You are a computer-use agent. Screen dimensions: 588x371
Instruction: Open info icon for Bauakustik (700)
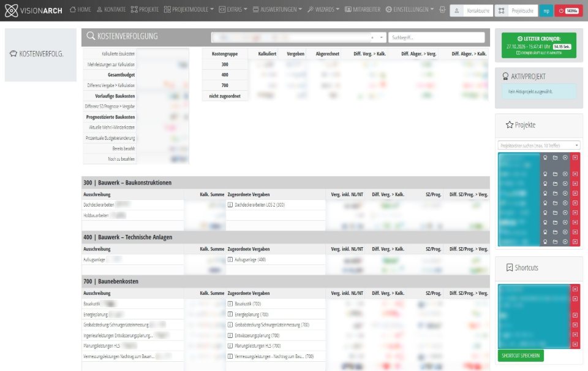[x=230, y=304]
